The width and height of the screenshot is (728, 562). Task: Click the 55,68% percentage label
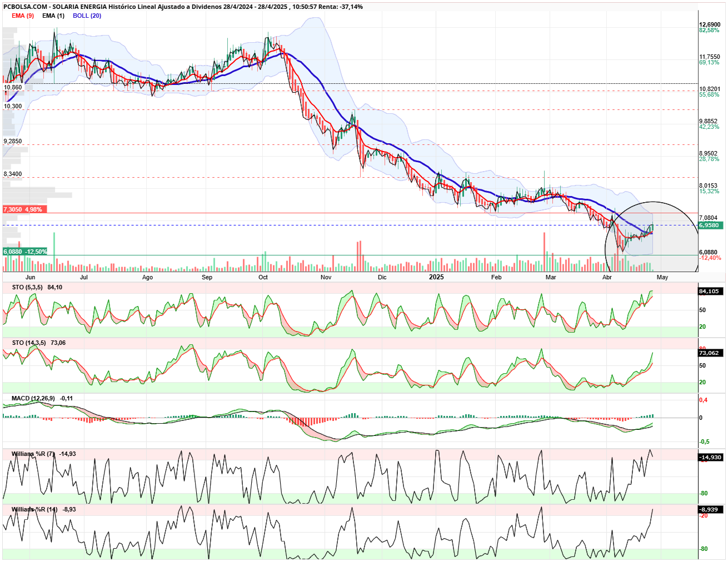[x=709, y=94]
